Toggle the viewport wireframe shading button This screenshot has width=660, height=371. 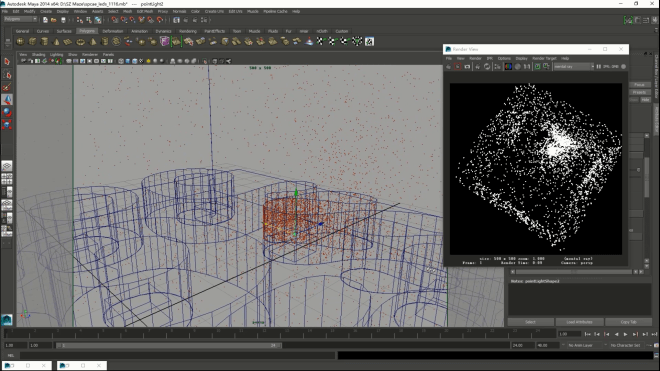(x=121, y=61)
